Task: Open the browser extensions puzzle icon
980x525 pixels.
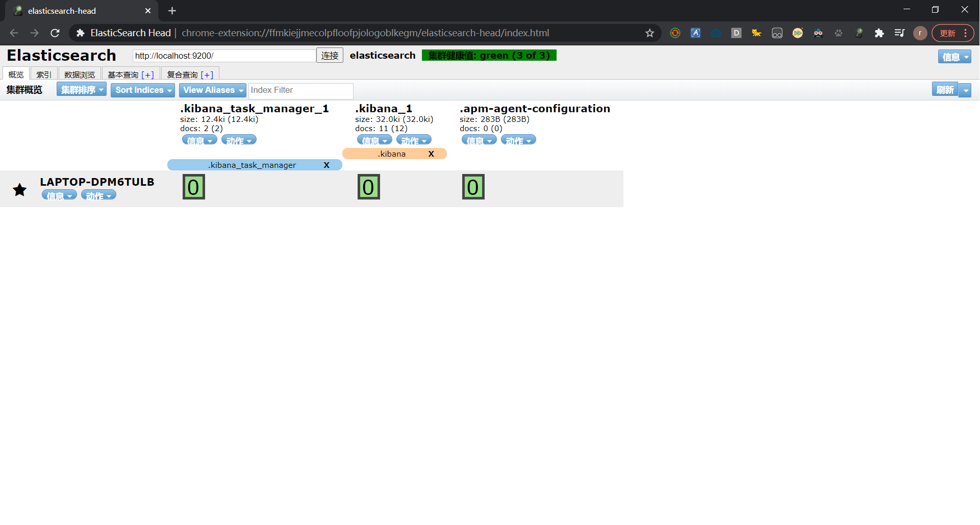Action: coord(879,33)
